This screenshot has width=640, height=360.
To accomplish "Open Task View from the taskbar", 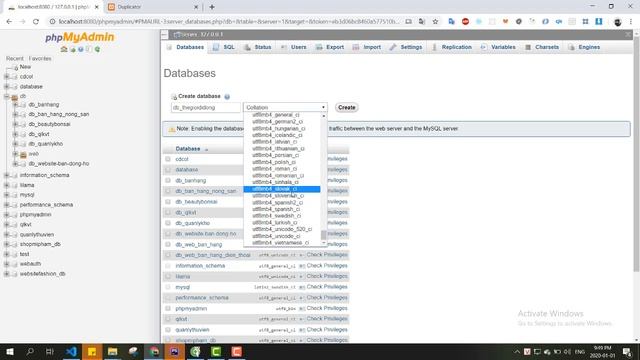I will [x=50, y=351].
